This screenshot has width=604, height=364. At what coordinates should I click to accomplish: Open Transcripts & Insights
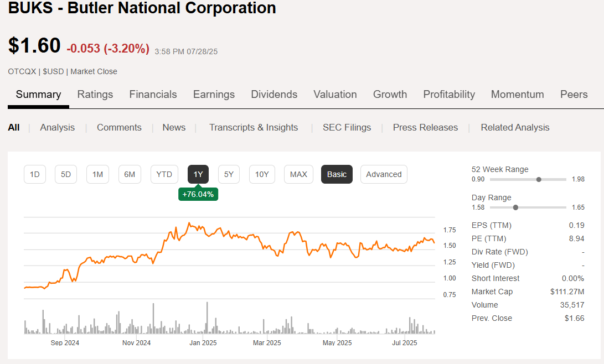point(254,127)
